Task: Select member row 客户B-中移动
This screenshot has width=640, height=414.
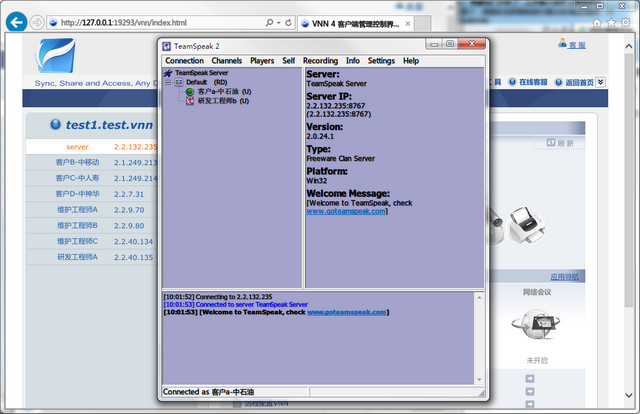Action: point(92,162)
